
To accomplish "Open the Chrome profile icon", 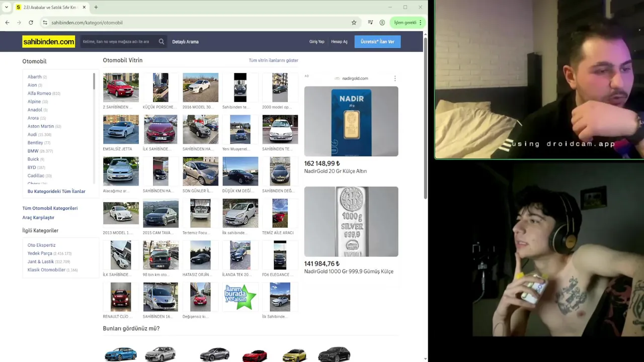I will point(382,23).
